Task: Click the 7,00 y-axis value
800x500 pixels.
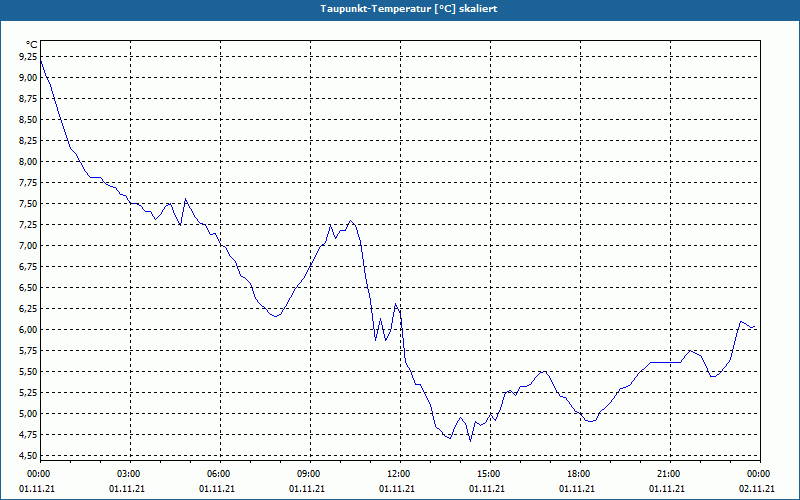Action: coord(28,245)
